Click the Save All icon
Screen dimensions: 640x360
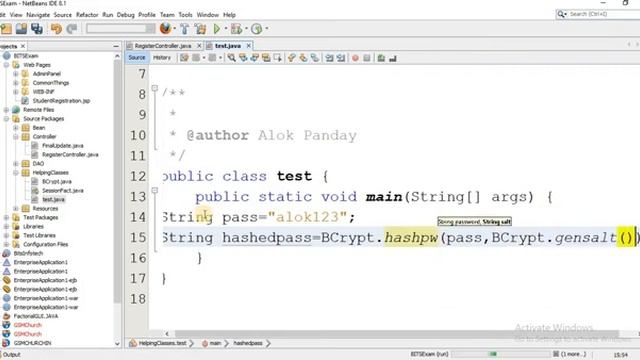37,29
